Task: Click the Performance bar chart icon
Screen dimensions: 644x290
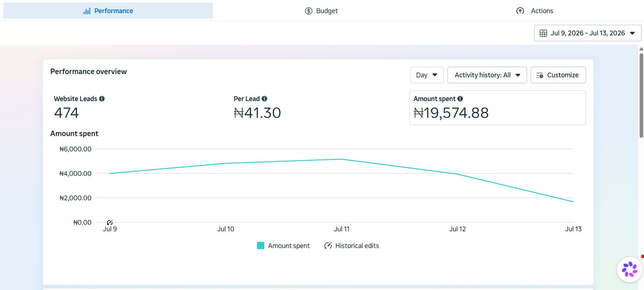Action: click(87, 11)
